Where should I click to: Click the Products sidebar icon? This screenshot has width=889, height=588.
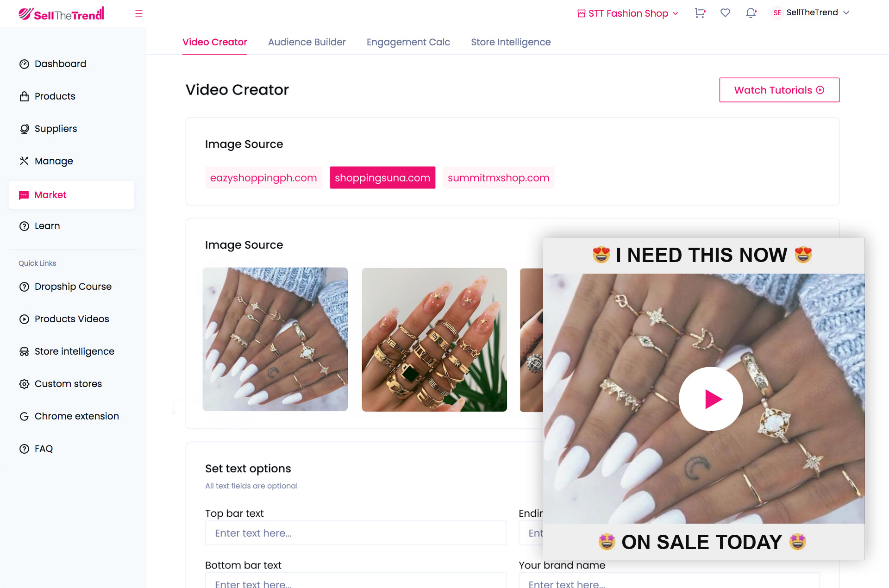(x=24, y=96)
